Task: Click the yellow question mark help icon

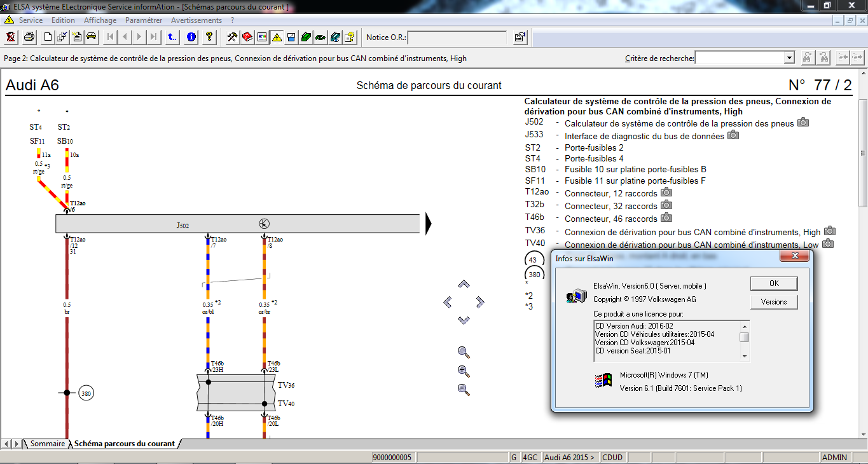Action: [x=209, y=37]
